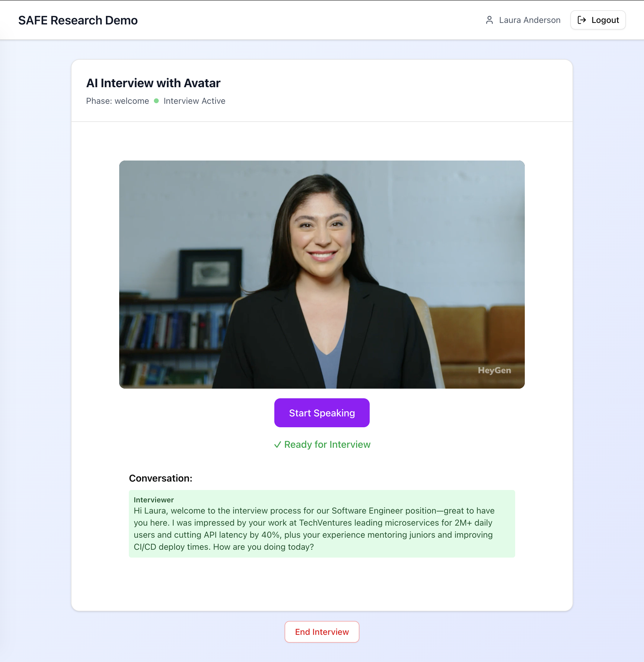Click the green checkmark beside Ready for Interview

coord(277,444)
